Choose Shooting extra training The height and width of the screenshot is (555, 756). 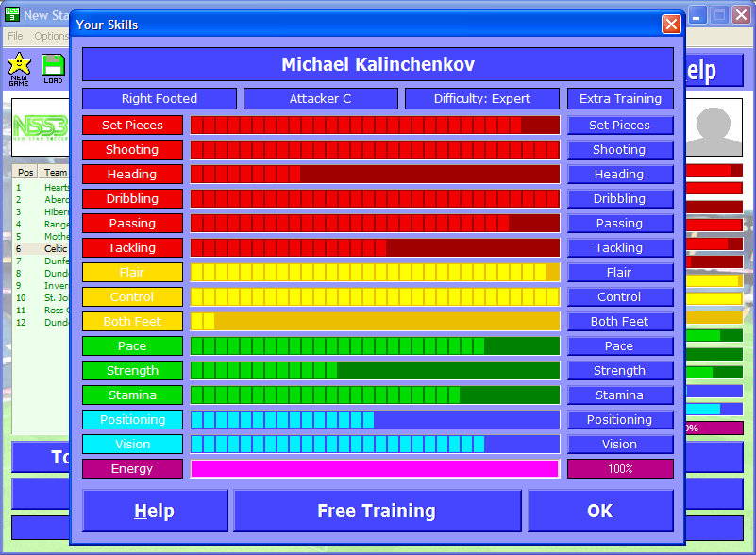(619, 150)
